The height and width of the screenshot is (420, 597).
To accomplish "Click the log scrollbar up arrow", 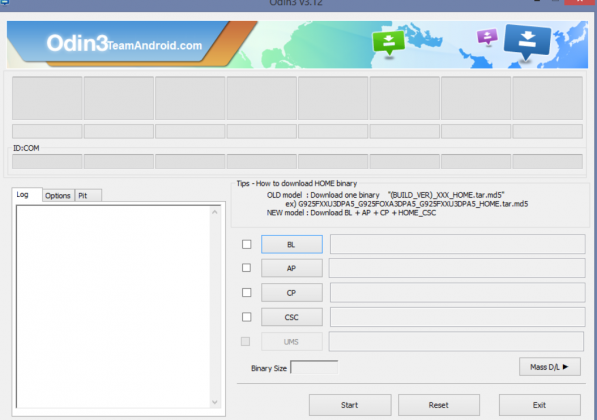I will tap(215, 212).
